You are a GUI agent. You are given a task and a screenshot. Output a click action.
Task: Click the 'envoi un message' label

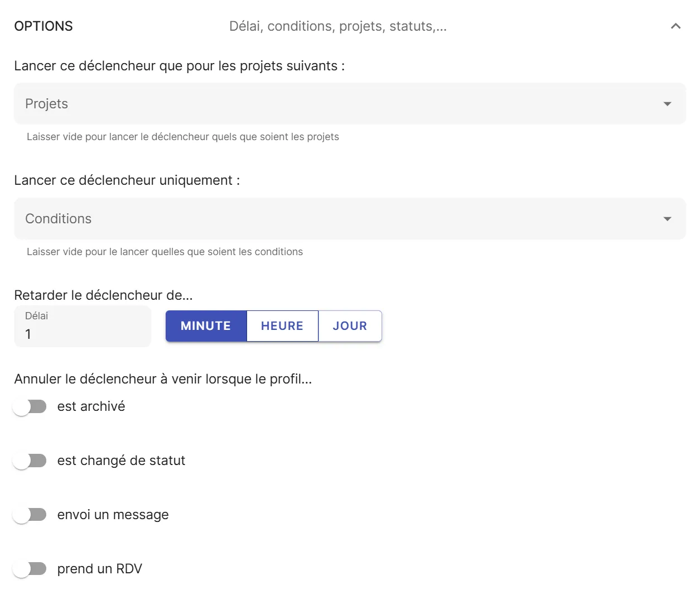[113, 515]
